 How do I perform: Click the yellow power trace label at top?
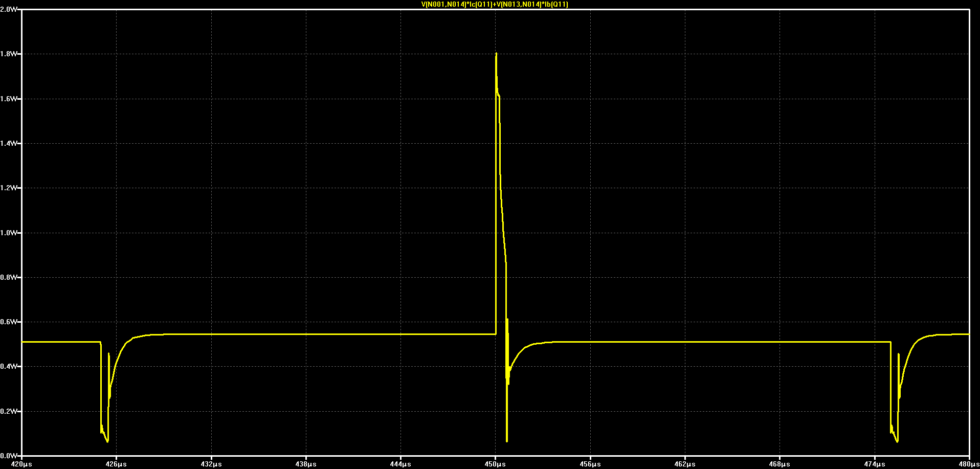tap(494, 4)
